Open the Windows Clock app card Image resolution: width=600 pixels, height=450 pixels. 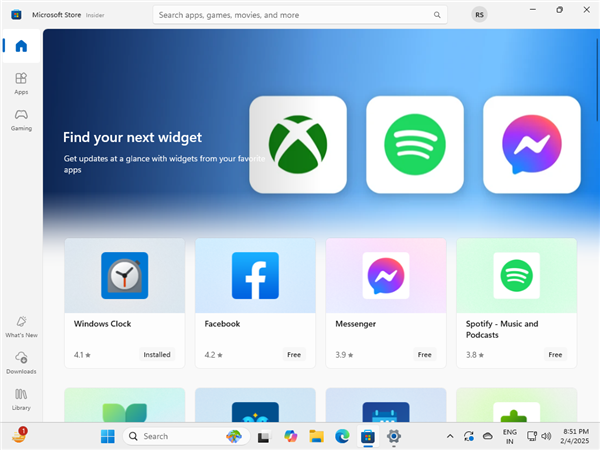coord(124,290)
